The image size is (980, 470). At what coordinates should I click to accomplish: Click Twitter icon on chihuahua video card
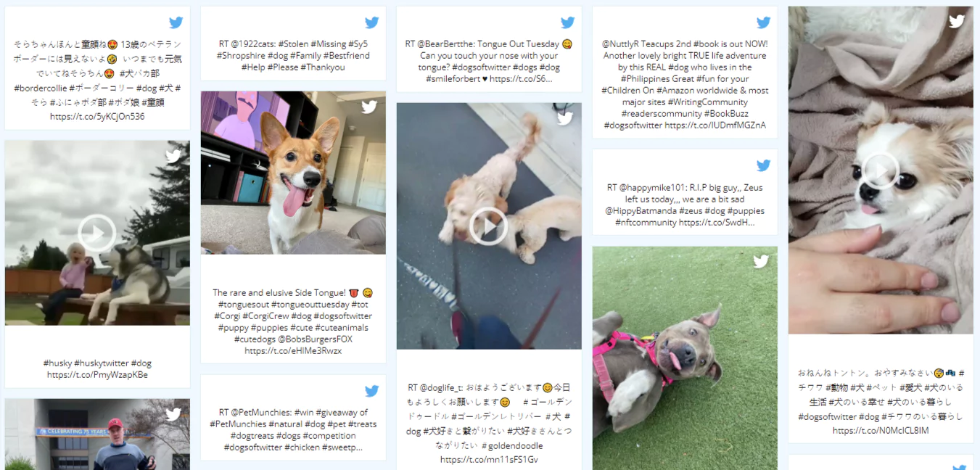957,21
